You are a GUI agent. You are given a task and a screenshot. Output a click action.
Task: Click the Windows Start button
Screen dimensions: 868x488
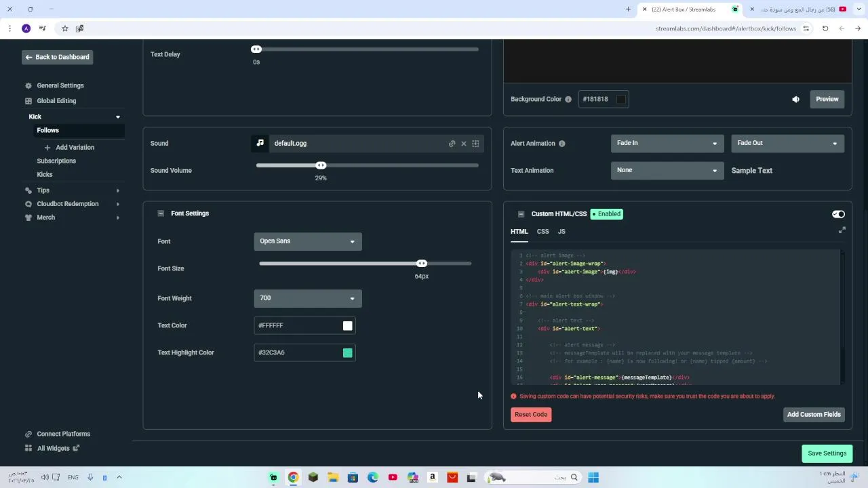tap(593, 477)
